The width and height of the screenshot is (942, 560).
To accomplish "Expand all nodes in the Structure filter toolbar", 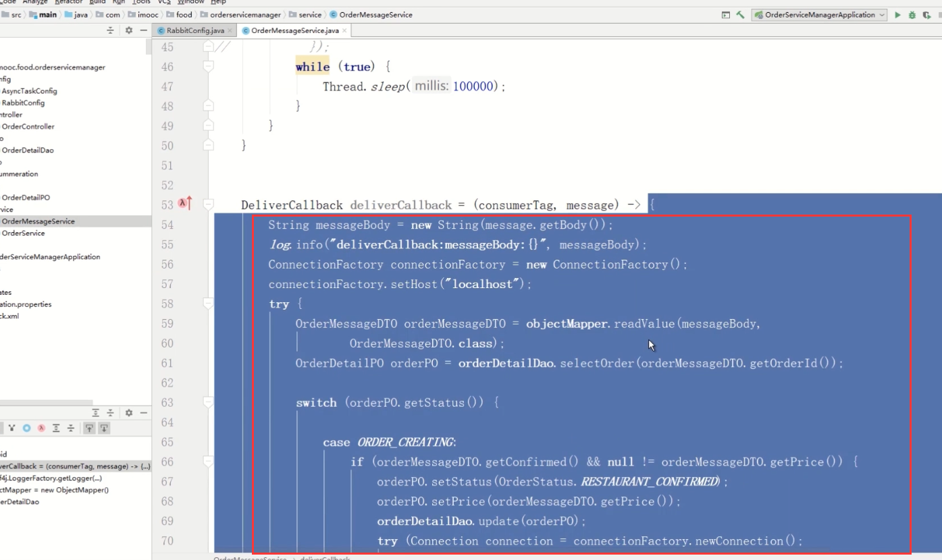I will pyautogui.click(x=56, y=428).
